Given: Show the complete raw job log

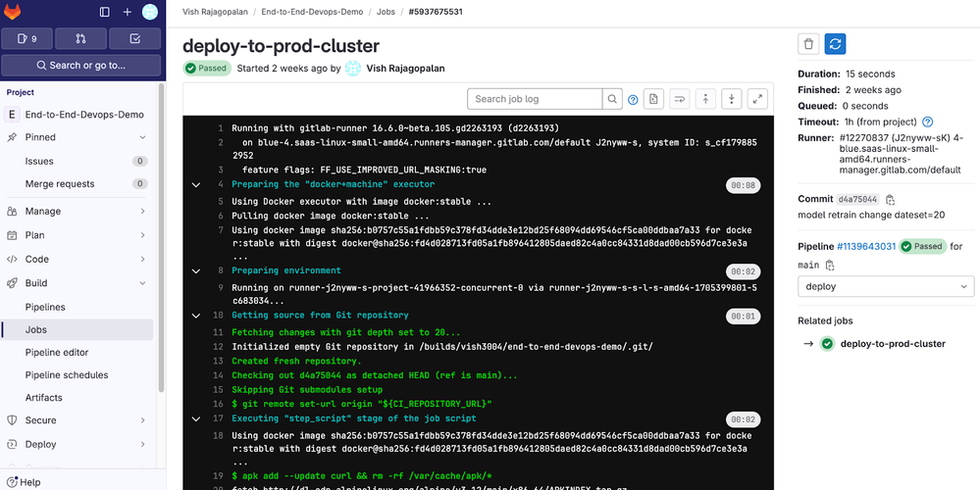Looking at the screenshot, I should [653, 99].
